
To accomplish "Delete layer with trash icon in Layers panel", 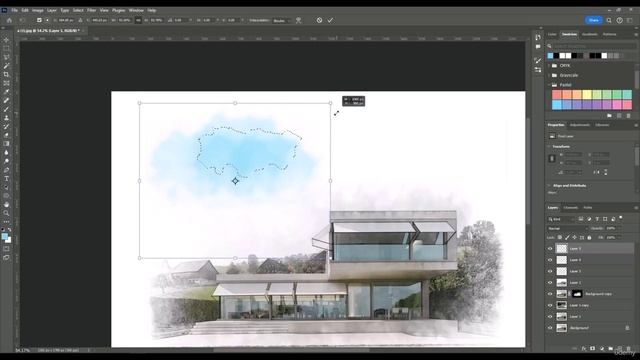I will 629,349.
